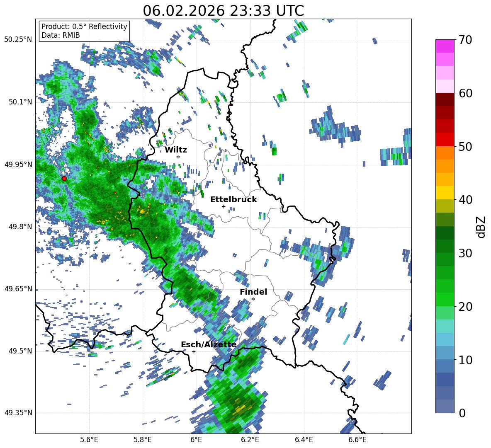Click the 6.6°E longitude label
491x448 pixels.
coord(357,440)
